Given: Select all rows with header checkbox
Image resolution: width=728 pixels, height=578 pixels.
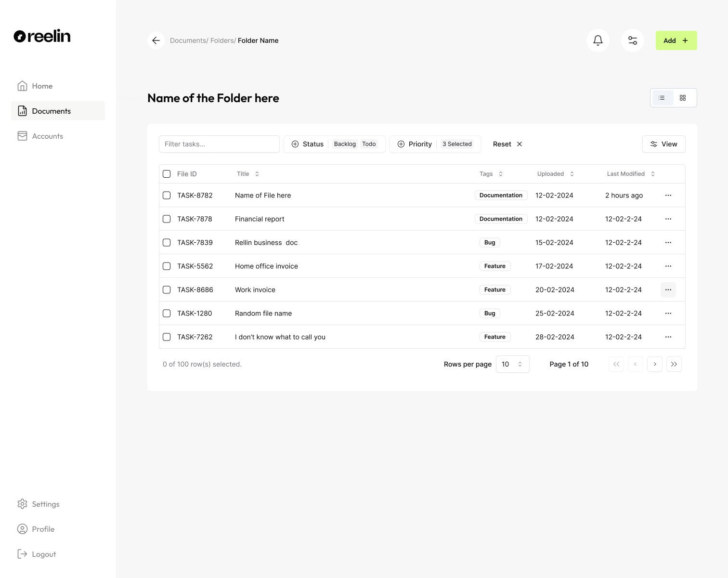Looking at the screenshot, I should point(167,174).
